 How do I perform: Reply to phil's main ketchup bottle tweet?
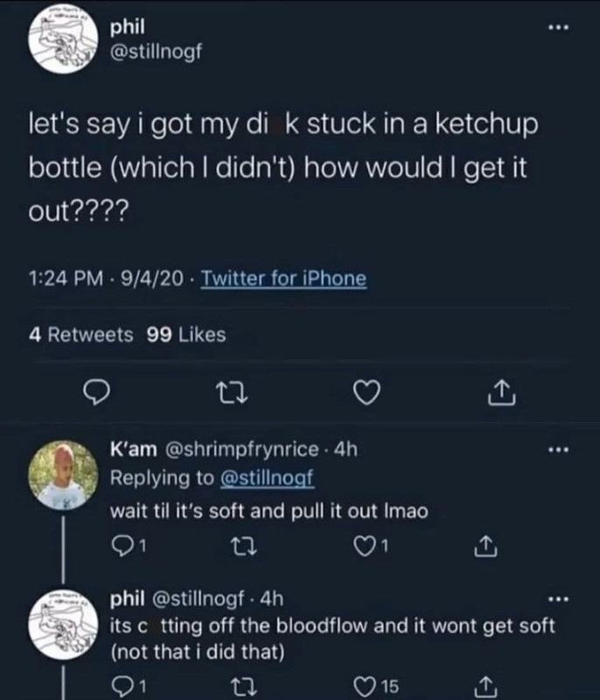point(97,392)
